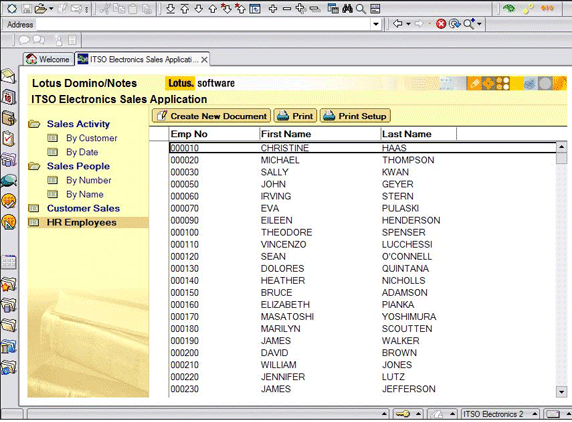Select employee number 000200
572x422 pixels.
tap(185, 353)
